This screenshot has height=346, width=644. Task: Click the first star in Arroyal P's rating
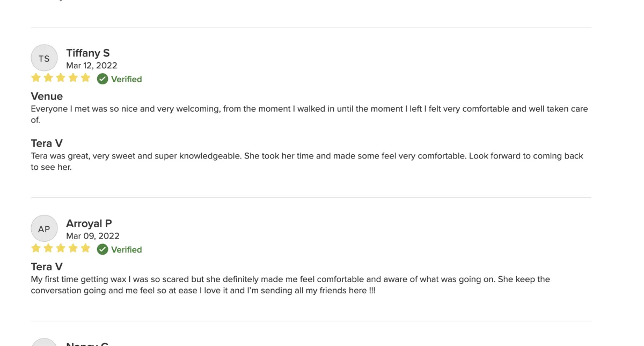point(36,248)
